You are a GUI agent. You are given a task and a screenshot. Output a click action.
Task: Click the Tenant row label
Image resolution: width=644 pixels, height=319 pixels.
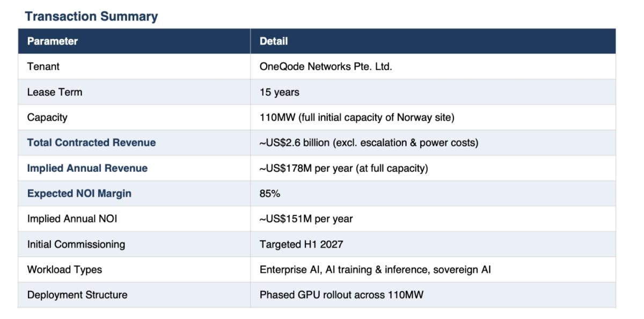click(x=43, y=67)
